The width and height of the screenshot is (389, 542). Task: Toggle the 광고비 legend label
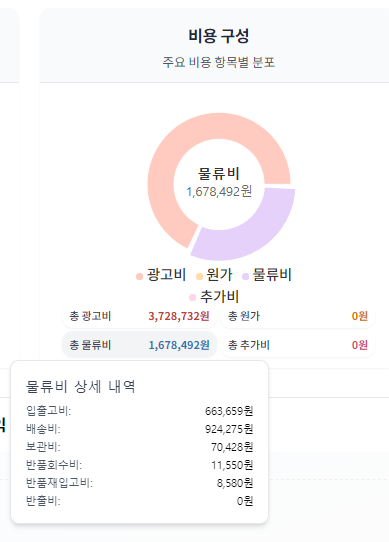coord(167,275)
